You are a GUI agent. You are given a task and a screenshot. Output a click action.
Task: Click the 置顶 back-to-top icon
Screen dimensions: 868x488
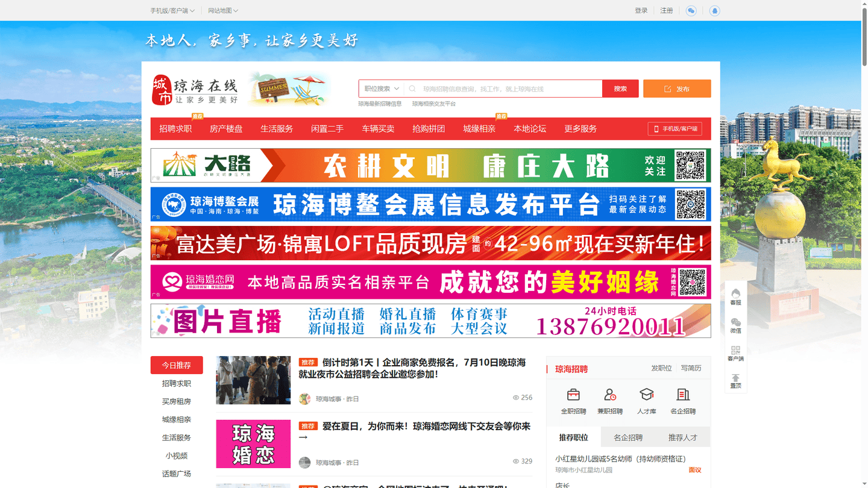click(735, 381)
